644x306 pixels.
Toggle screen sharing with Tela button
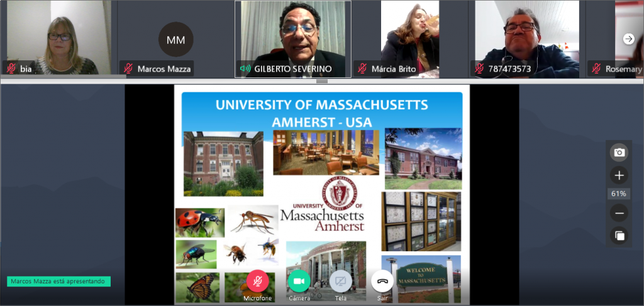click(340, 281)
